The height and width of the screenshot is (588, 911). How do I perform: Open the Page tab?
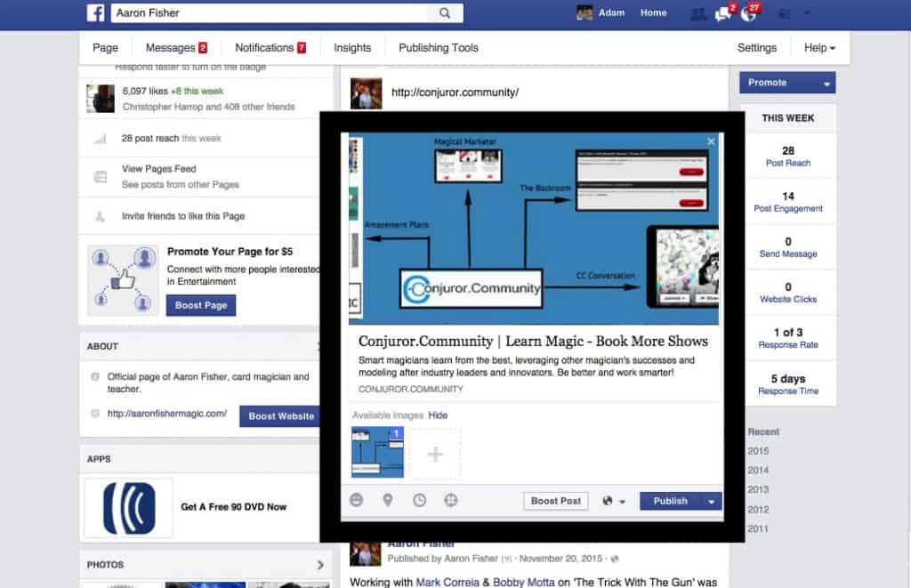pos(105,48)
